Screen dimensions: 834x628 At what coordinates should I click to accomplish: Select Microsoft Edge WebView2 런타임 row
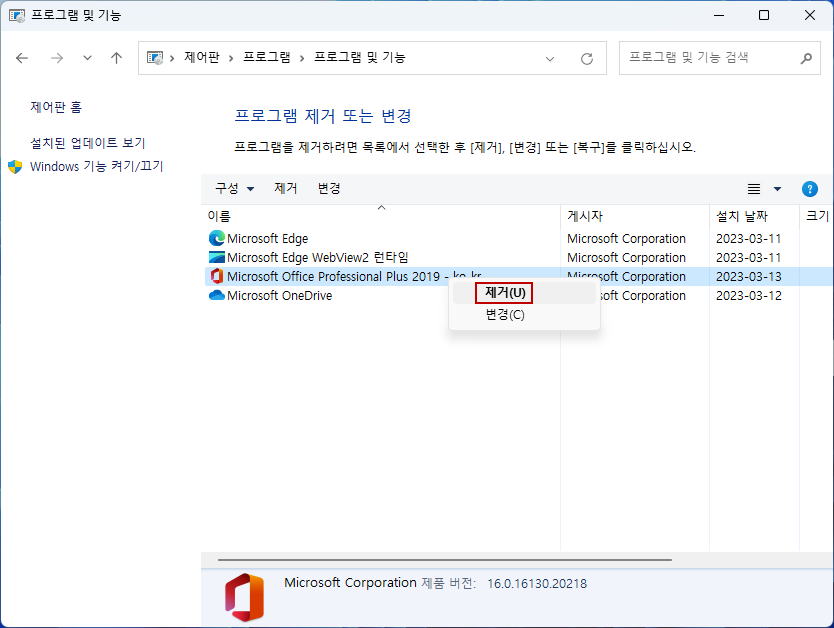[518, 257]
